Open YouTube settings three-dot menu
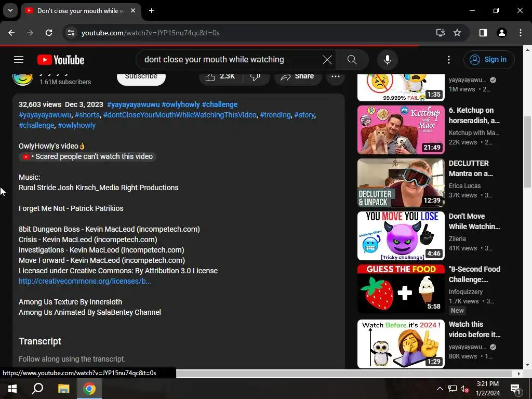 coord(448,60)
